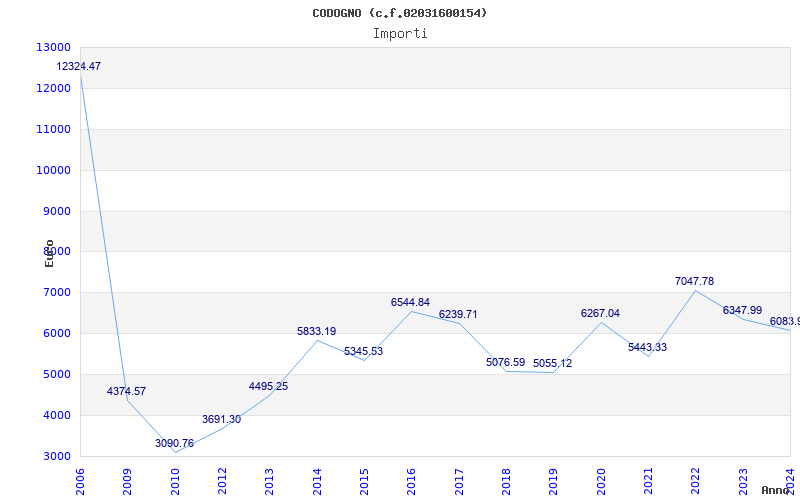
Task: Click y-axis tick 6000
Action: pos(56,333)
